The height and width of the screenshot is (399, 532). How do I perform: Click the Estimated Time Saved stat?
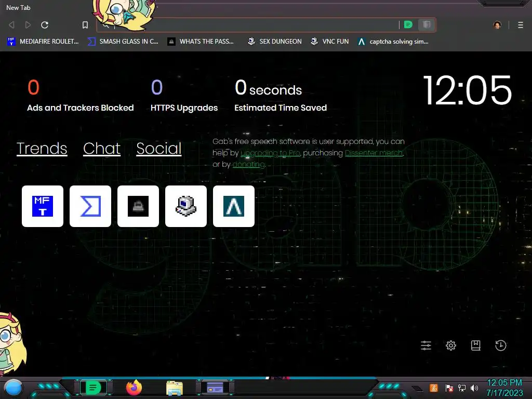pyautogui.click(x=281, y=96)
